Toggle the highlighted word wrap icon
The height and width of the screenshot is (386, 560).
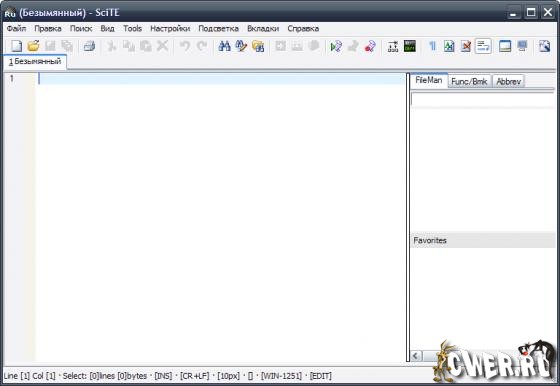(483, 46)
